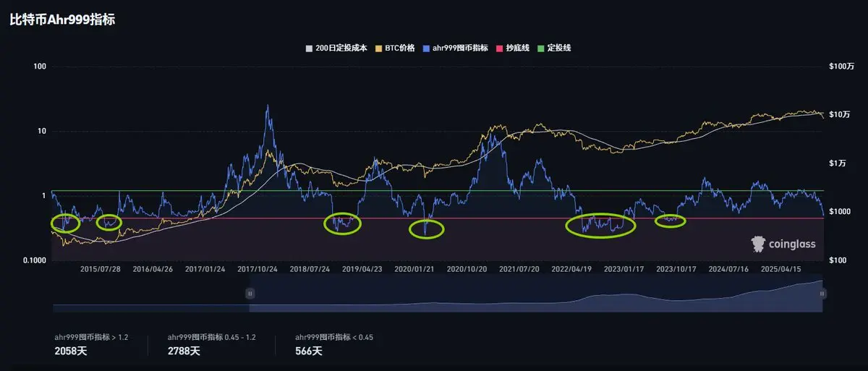
Task: Click the x-axis date 2017/01/24
Action: tap(205, 268)
